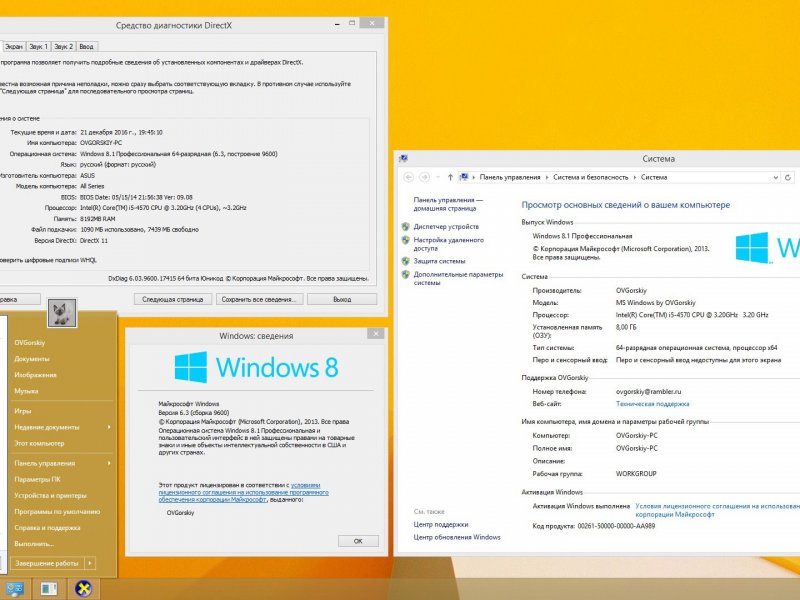Open recent locations dropdown arrow
Image resolution: width=800 pixels, height=600 pixels.
(x=437, y=177)
